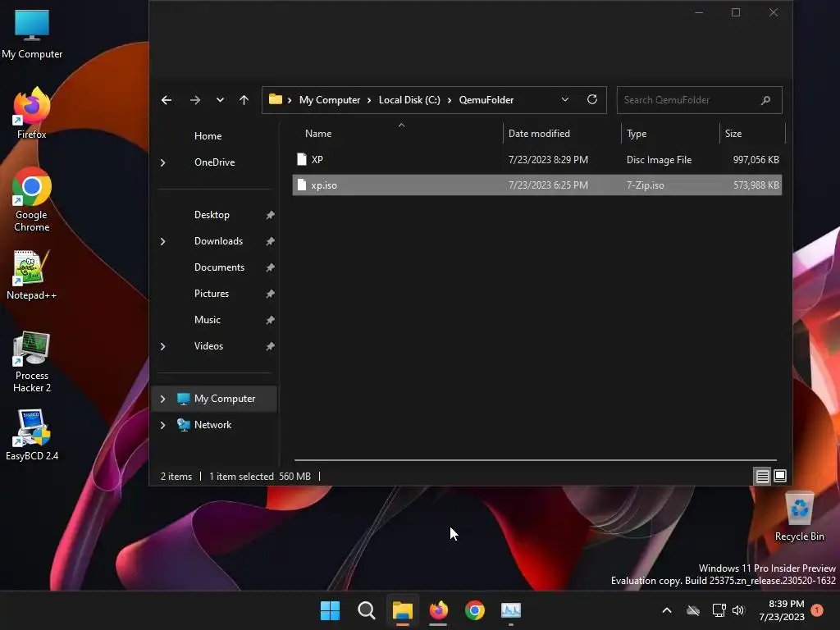Viewport: 840px width, 630px height.
Task: Refresh the QemuFolder view
Action: 592,99
